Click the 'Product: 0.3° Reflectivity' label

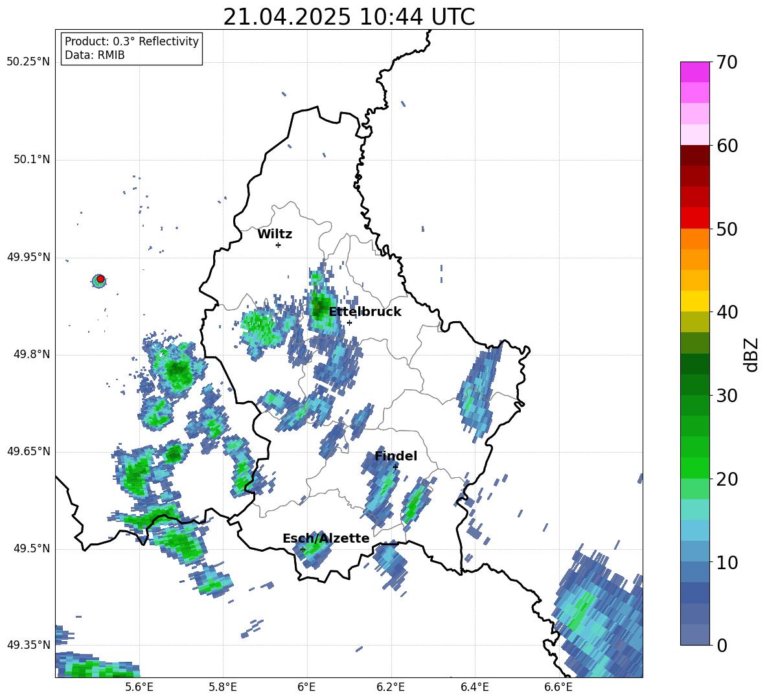click(132, 41)
